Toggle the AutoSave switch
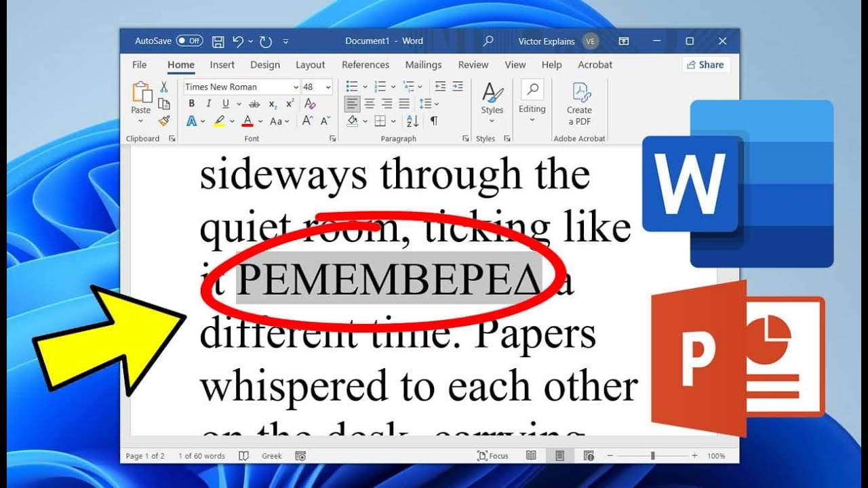This screenshot has width=868, height=488. tap(189, 41)
